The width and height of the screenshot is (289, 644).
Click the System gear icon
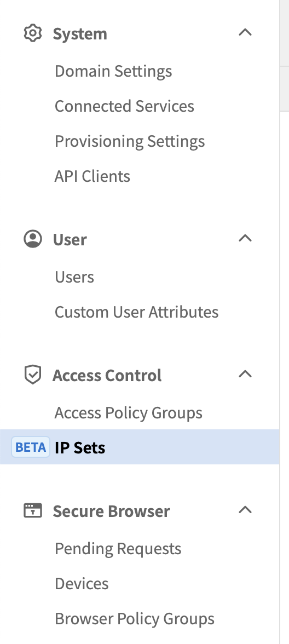(x=33, y=33)
